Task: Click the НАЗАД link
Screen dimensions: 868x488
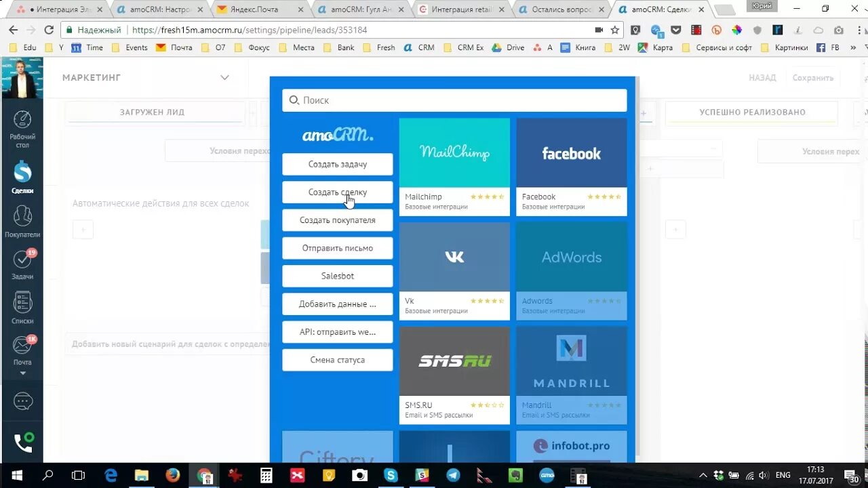Action: point(762,78)
